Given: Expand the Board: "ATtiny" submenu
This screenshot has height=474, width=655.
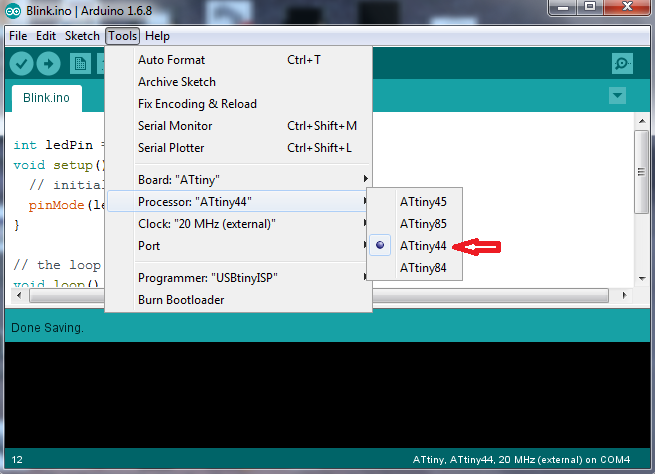Looking at the screenshot, I should [x=239, y=180].
